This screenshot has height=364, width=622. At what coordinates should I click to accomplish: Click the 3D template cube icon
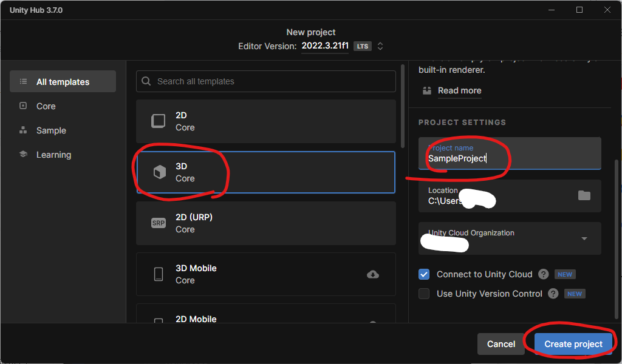tap(160, 172)
